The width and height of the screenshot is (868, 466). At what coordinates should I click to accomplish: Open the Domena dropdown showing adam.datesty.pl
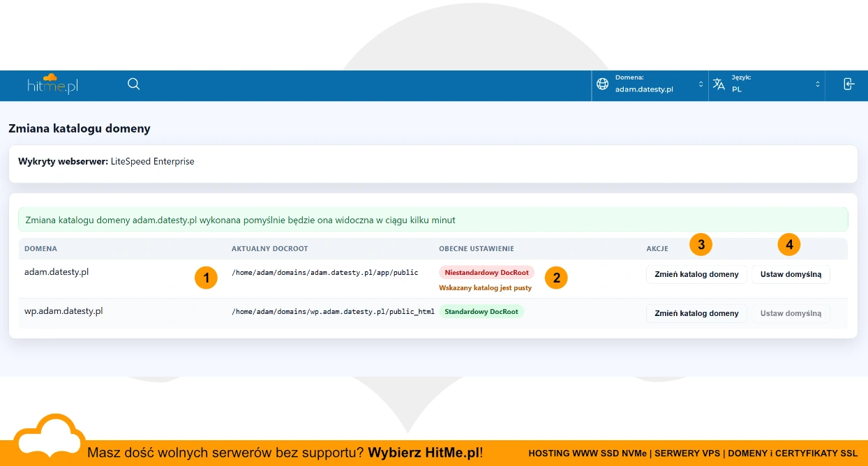(x=650, y=84)
